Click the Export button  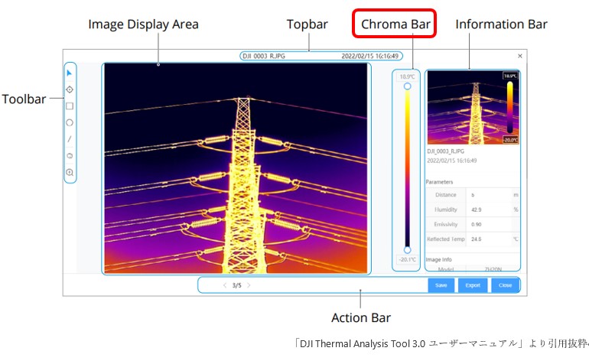tap(473, 285)
